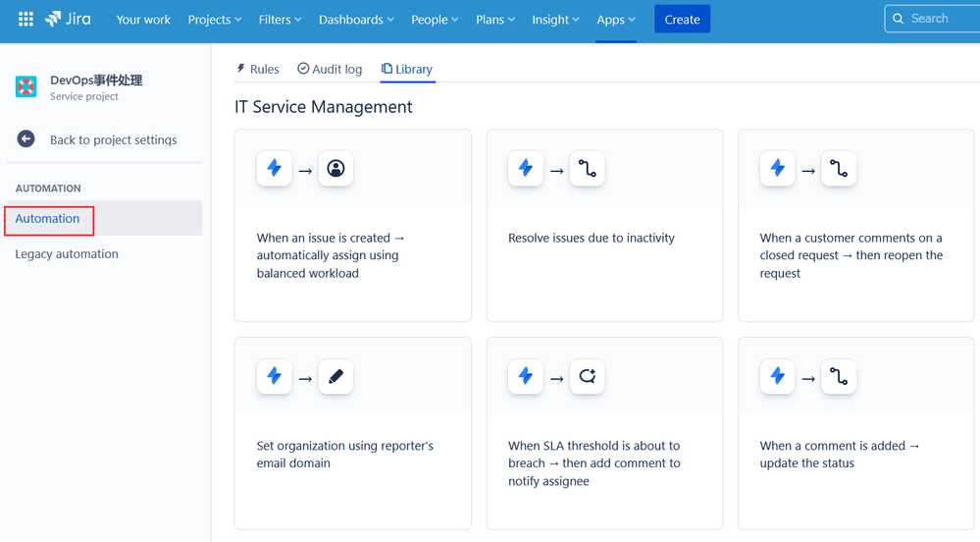Click the SLA threshold card's comment icon
Screen dimensions: 980x542
(587, 376)
